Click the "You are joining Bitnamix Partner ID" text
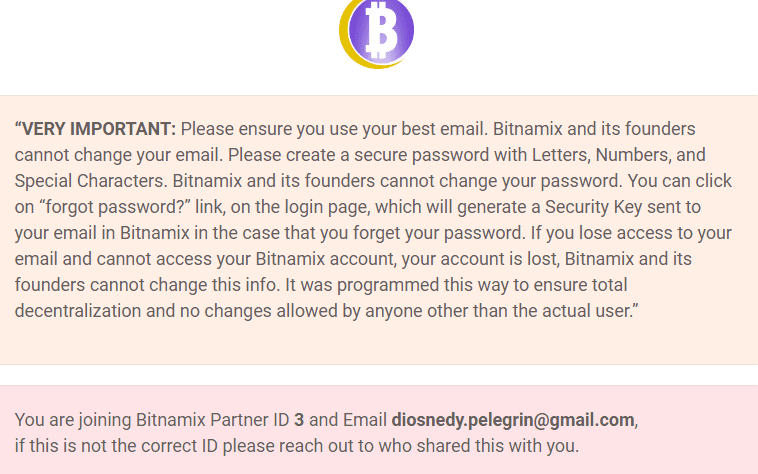This screenshot has height=474, width=758. point(152,420)
